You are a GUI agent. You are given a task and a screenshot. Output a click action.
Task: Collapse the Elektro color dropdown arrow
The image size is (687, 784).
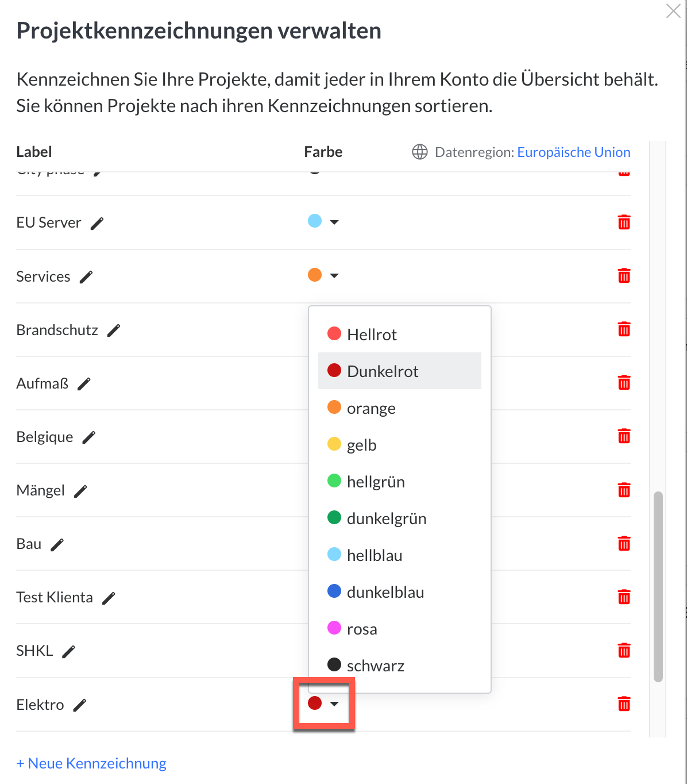[x=334, y=704]
